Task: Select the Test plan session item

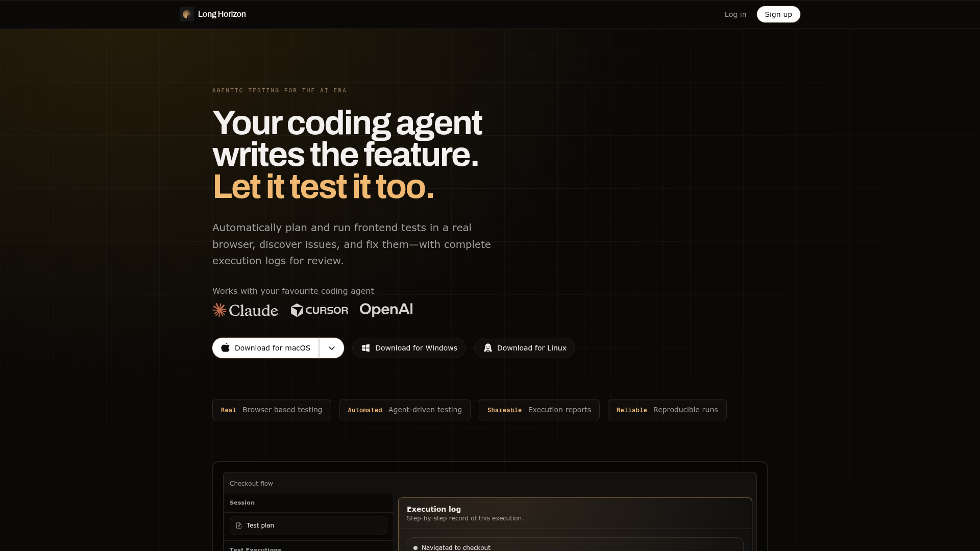Action: [308, 525]
